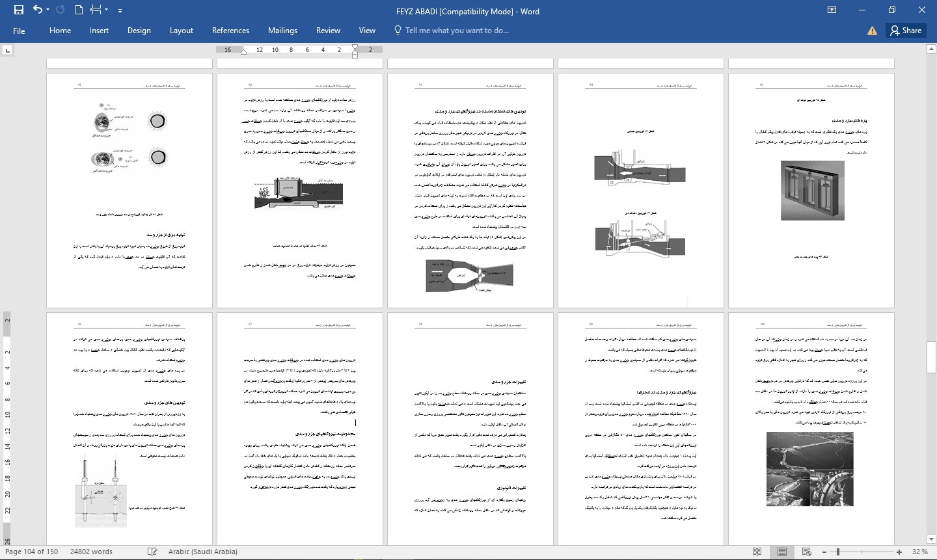
Task: Click the Tell me what you want search box
Action: [x=456, y=31]
